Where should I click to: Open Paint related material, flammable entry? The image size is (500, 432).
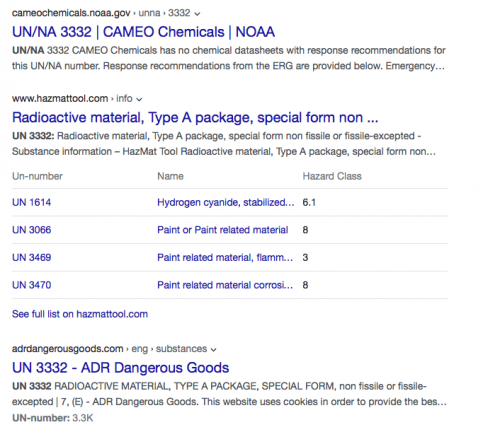225,257
